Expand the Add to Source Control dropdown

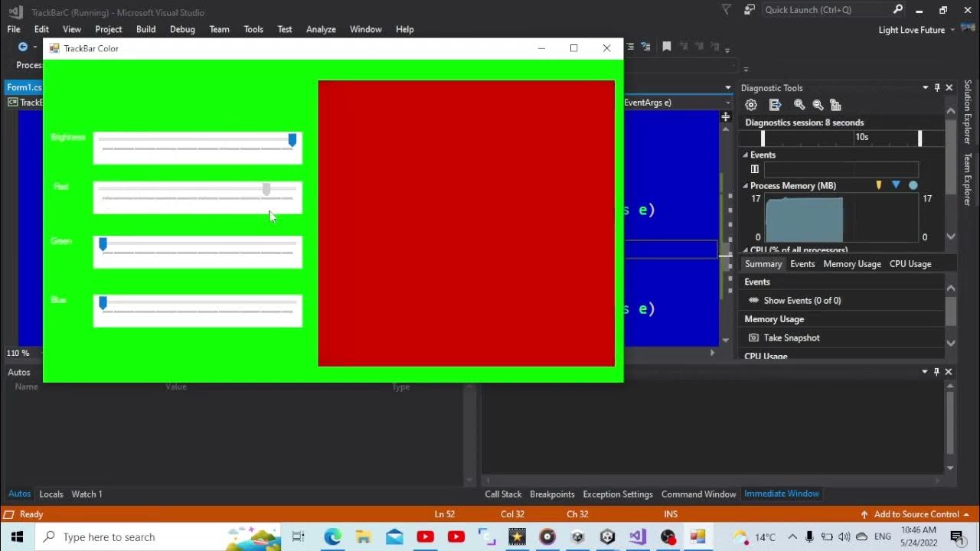coord(966,514)
